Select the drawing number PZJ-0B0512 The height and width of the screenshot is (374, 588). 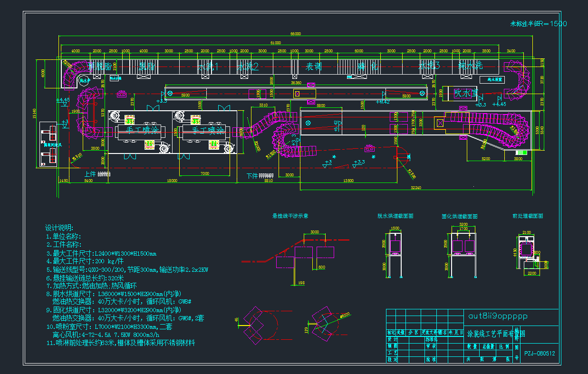click(x=540, y=354)
